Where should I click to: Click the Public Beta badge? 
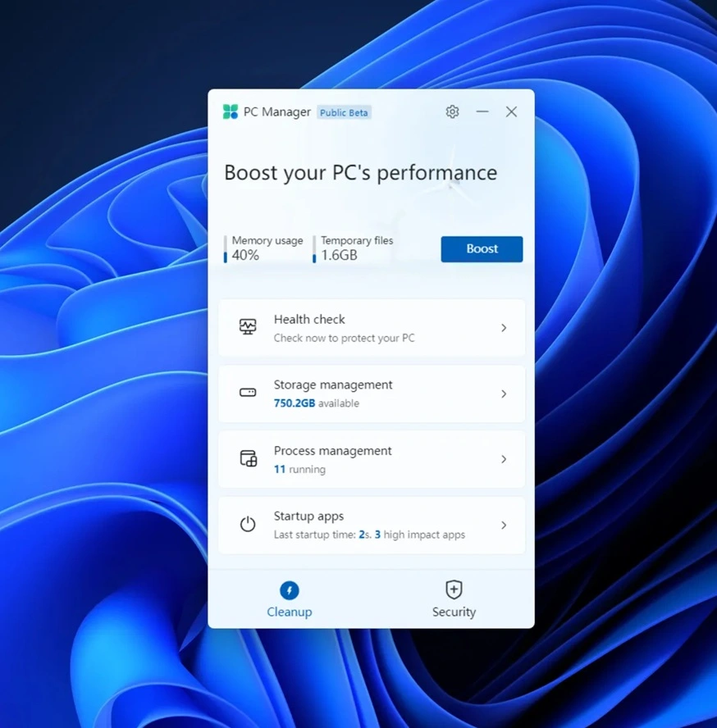[x=344, y=112]
